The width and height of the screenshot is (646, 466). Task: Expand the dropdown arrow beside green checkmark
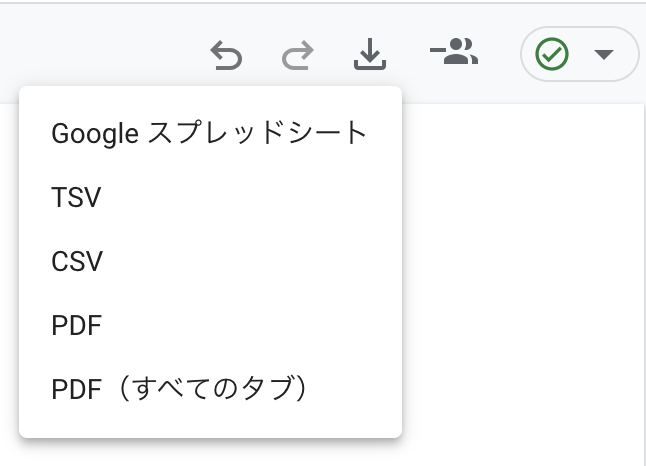[604, 54]
